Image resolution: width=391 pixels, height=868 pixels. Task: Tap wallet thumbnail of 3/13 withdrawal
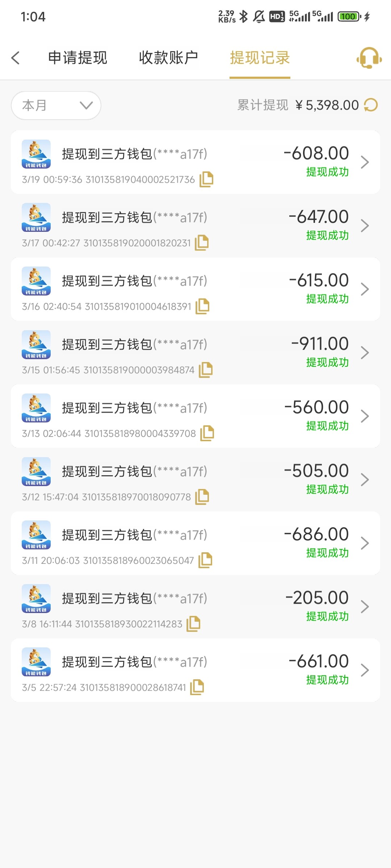(x=36, y=408)
